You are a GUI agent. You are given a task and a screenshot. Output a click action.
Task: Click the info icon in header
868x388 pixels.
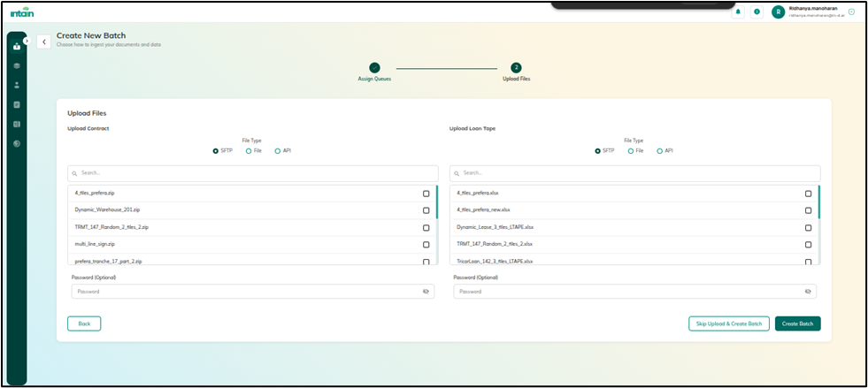coord(757,11)
